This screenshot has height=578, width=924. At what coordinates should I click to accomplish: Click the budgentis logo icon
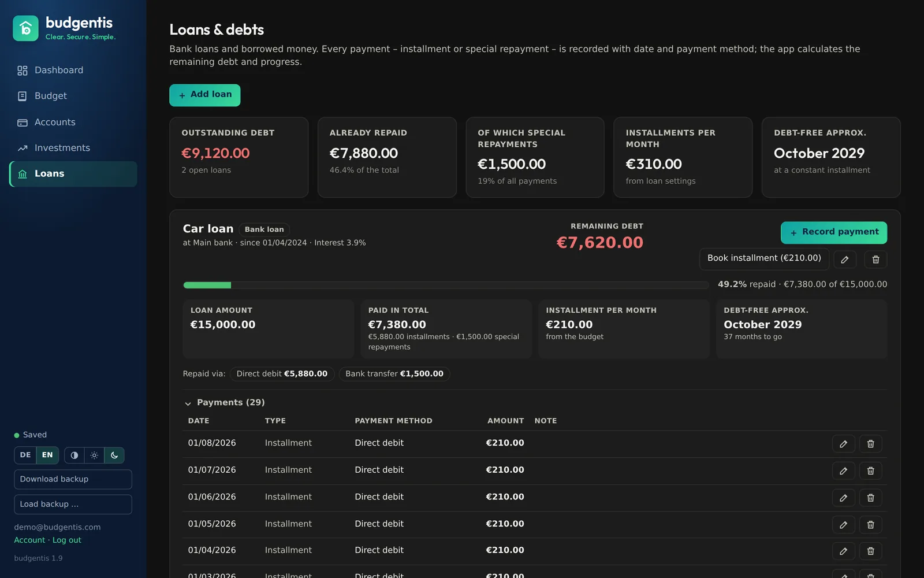[25, 28]
